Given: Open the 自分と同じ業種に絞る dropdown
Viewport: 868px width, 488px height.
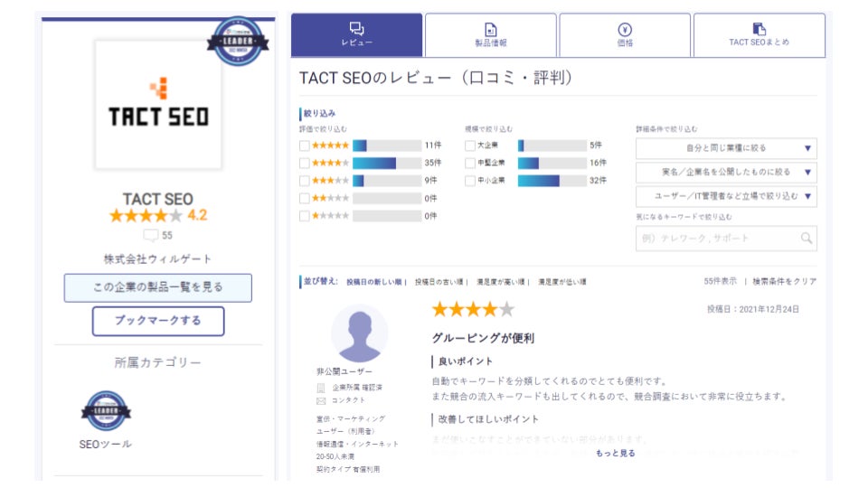Looking at the screenshot, I should pyautogui.click(x=726, y=148).
